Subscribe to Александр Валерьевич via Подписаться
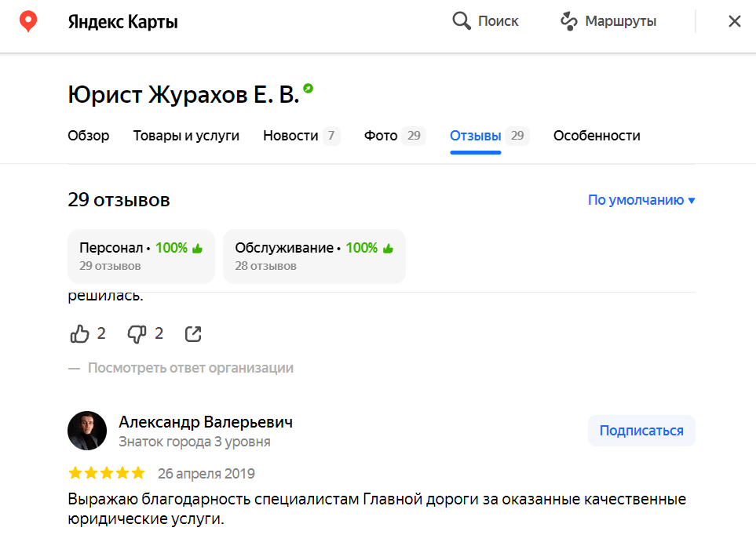This screenshot has width=756, height=535. (x=641, y=431)
